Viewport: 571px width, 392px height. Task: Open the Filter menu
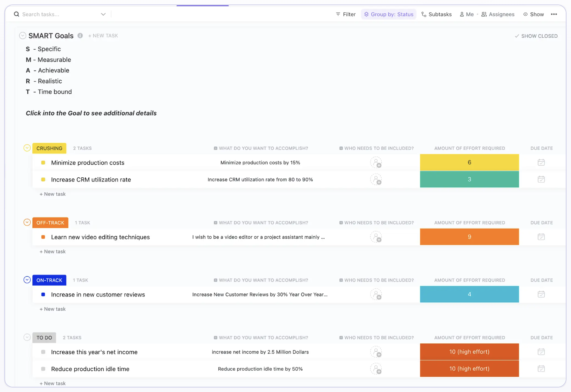coord(346,14)
